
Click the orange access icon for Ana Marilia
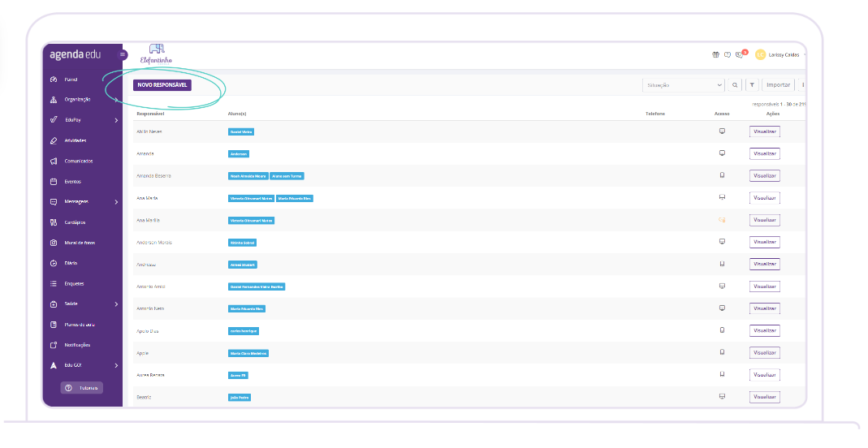tap(722, 220)
